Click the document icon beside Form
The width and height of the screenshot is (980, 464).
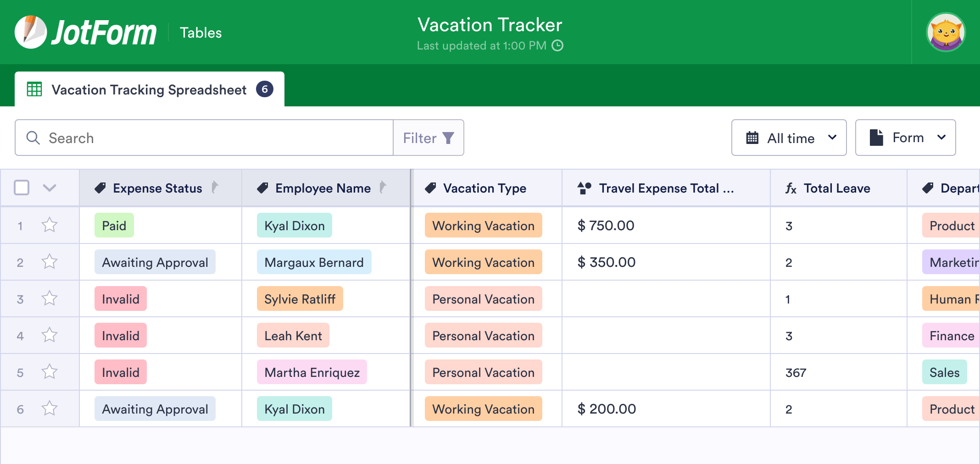point(876,138)
